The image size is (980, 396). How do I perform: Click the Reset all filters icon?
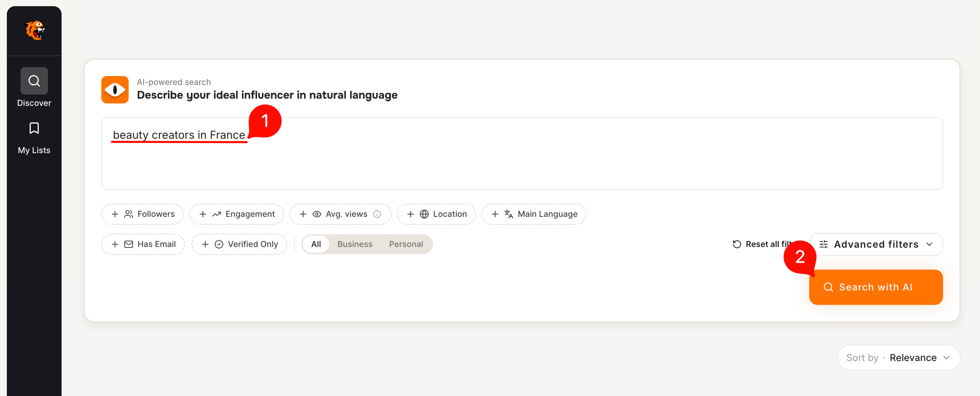coord(736,244)
